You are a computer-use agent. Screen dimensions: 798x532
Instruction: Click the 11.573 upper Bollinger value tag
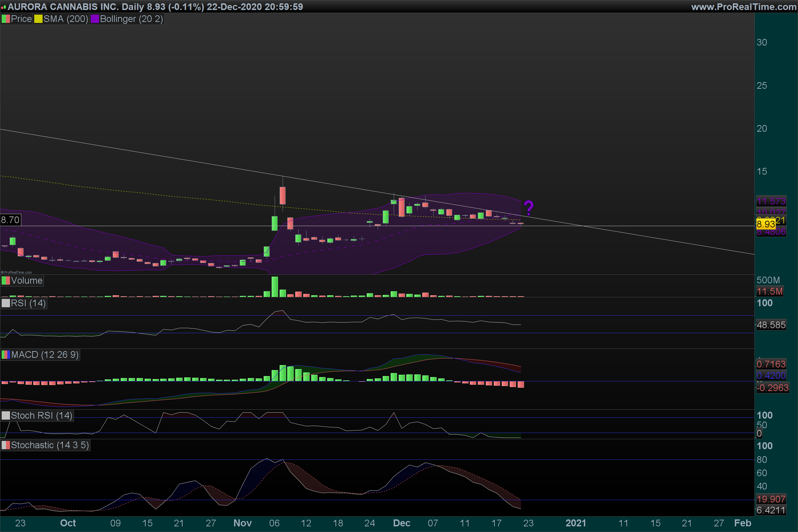tap(771, 201)
